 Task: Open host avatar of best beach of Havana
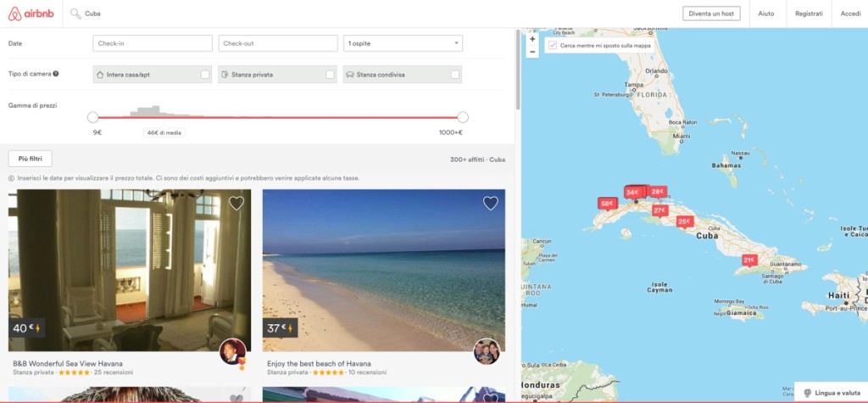pyautogui.click(x=487, y=351)
